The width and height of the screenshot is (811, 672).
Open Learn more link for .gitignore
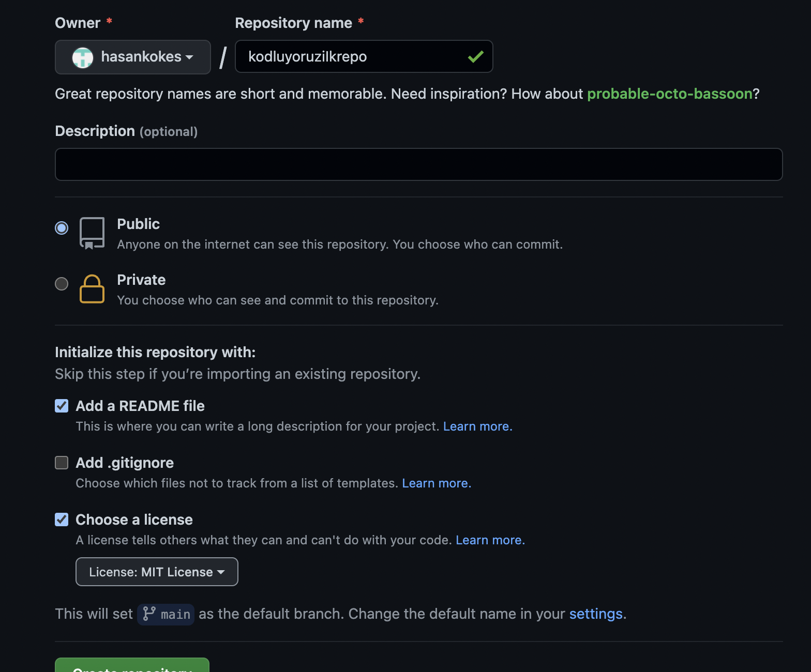click(437, 483)
